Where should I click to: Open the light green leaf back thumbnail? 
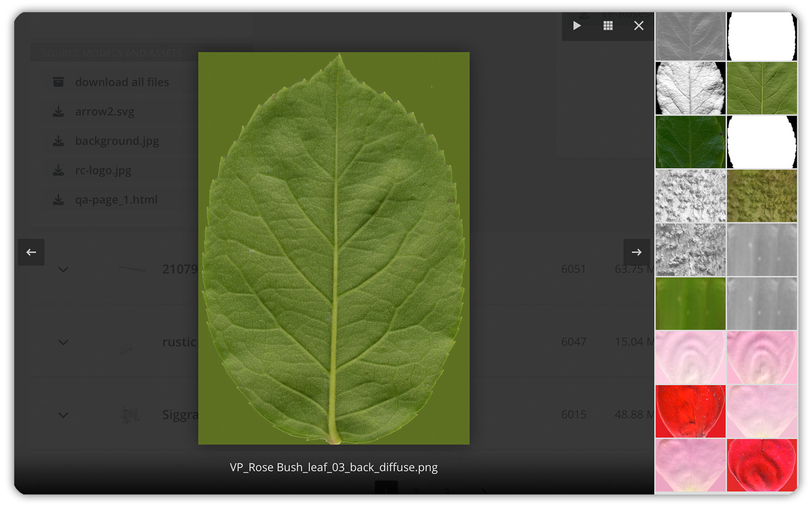click(762, 88)
